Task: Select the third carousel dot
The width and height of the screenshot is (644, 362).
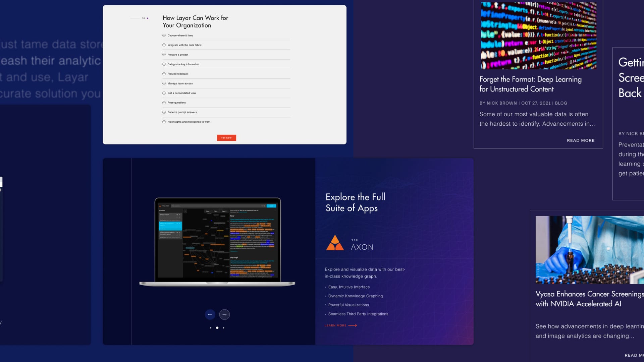Action: (224, 328)
